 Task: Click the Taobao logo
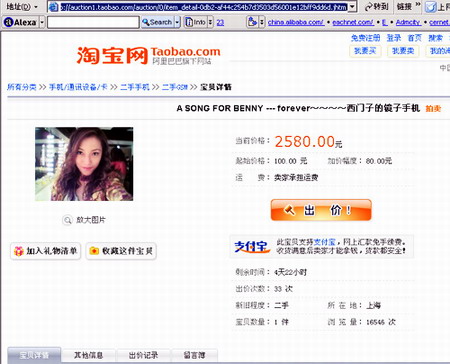(x=148, y=55)
